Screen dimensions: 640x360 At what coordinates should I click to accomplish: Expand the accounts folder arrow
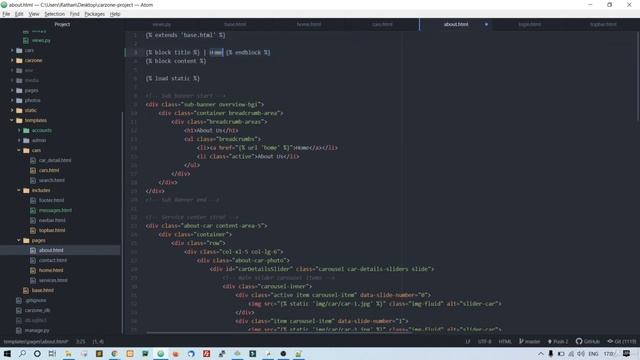(x=19, y=130)
